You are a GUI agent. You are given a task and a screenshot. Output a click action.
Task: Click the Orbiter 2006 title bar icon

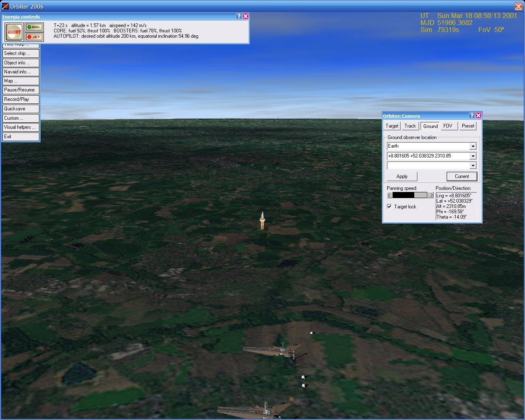[x=5, y=6]
